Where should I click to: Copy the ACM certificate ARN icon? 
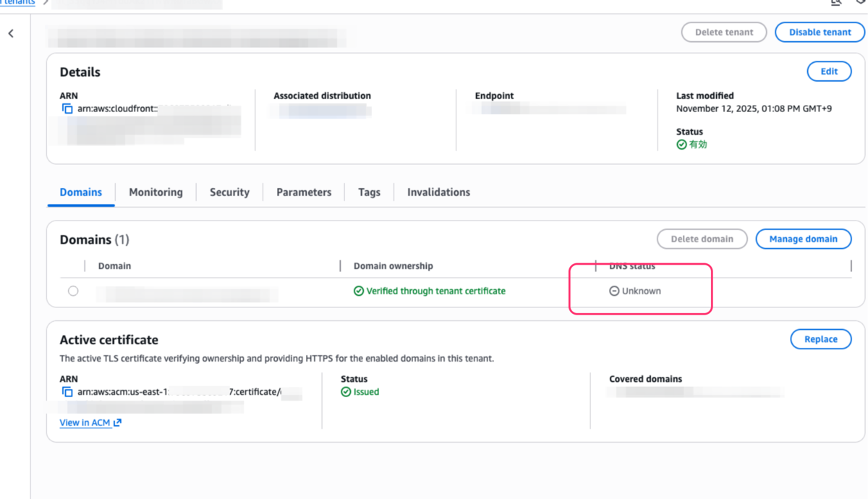(x=67, y=393)
